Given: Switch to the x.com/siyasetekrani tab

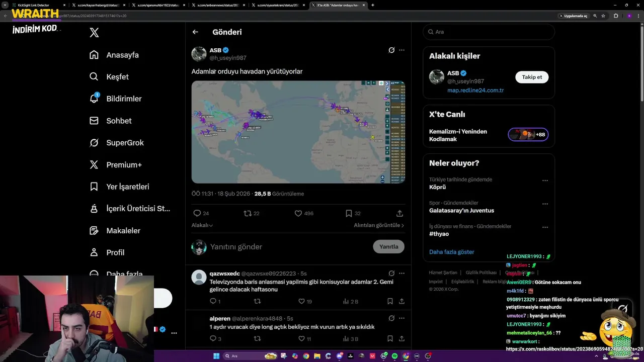Looking at the screenshot, I should [278, 5].
